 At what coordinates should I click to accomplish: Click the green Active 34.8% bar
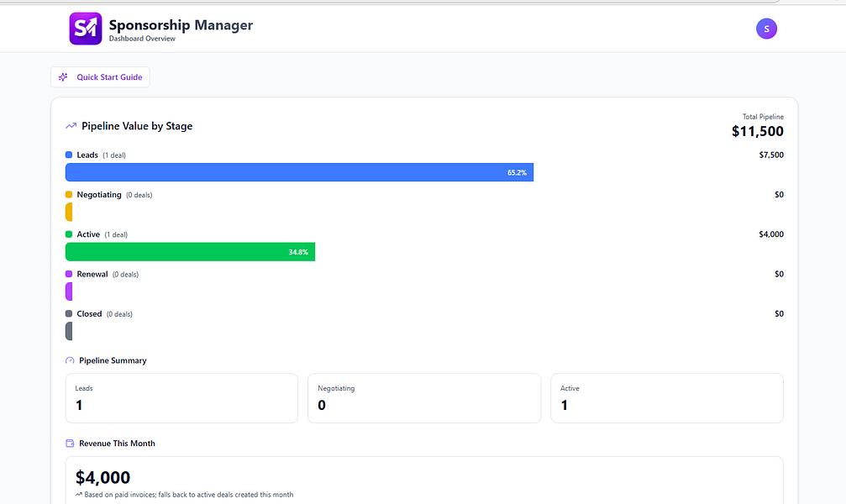coord(190,252)
